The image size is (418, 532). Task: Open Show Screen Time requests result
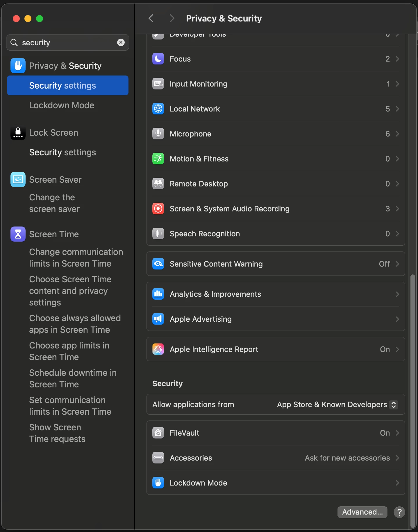[x=57, y=433]
